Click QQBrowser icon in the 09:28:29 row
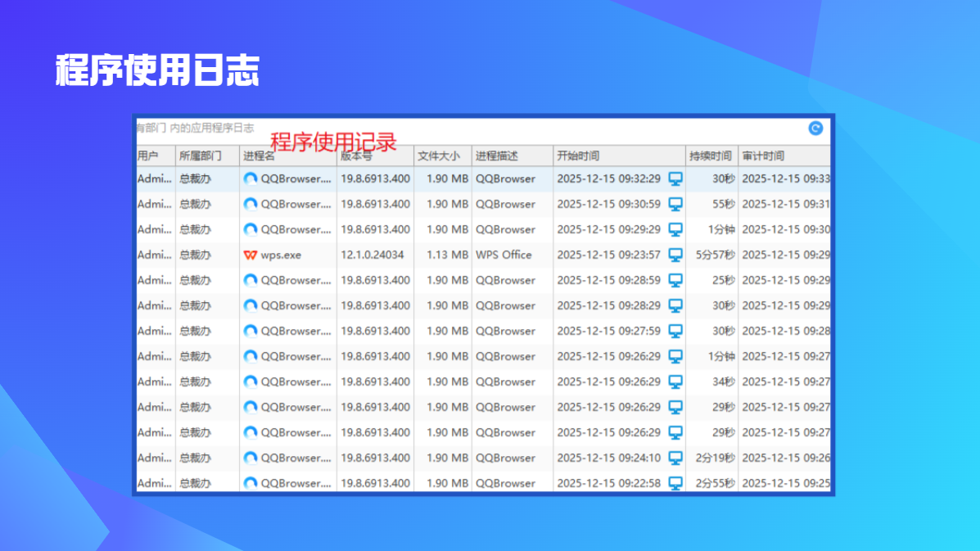This screenshot has height=551, width=980. 251,305
